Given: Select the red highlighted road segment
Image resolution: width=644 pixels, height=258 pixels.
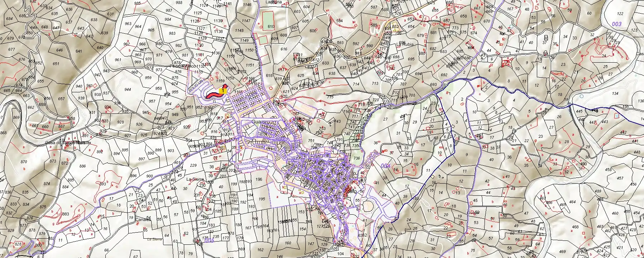Looking at the screenshot, I should (216, 92).
